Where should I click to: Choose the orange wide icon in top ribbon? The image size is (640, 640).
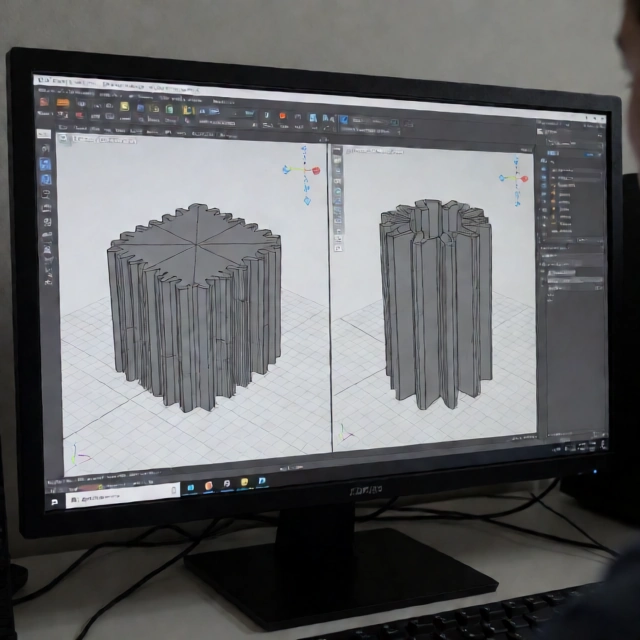pos(62,102)
